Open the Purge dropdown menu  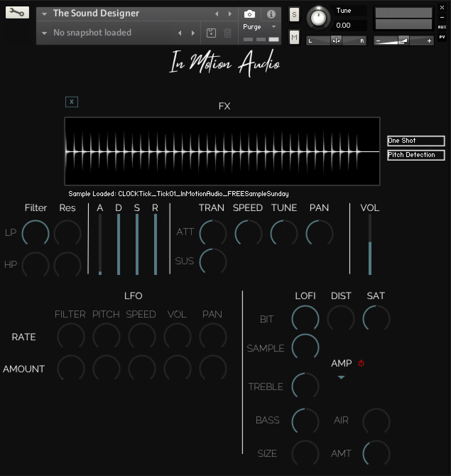tap(273, 27)
